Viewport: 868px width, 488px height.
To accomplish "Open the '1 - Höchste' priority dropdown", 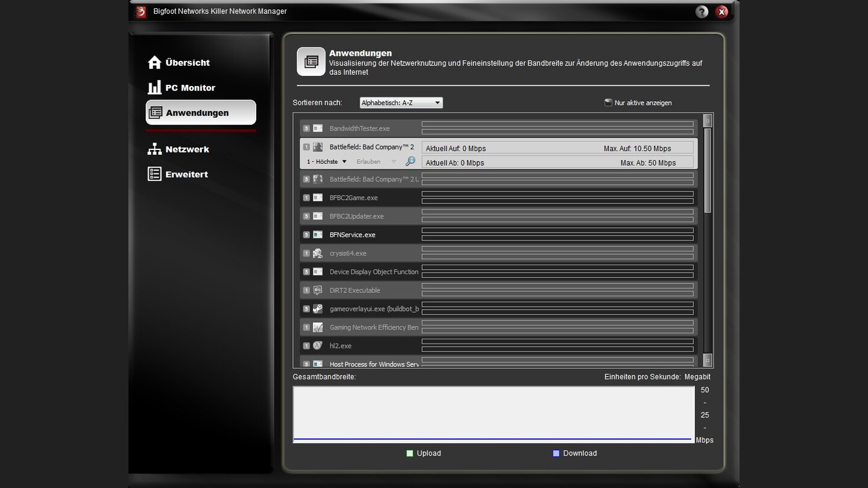I will pos(327,161).
